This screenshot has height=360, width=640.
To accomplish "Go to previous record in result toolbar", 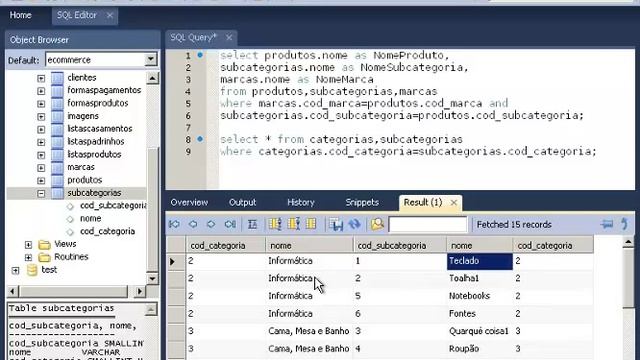I will click(x=193, y=224).
